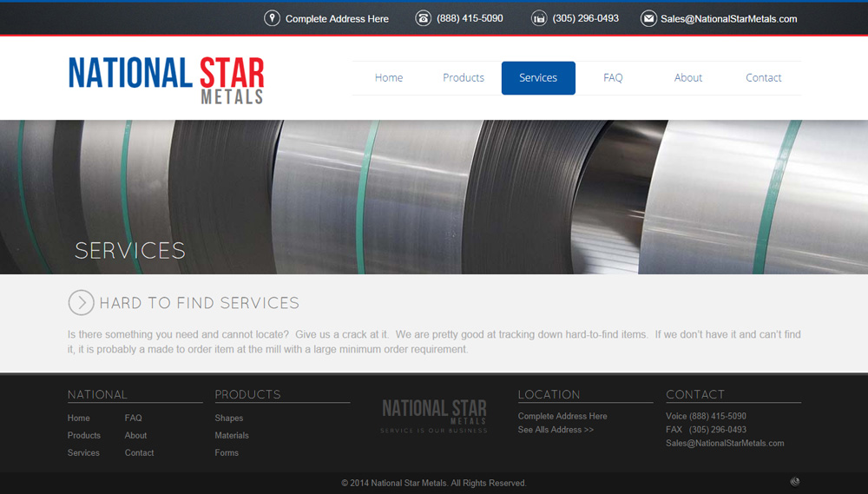Click the footer 'NATIONAL' column heading
This screenshot has width=868, height=494.
[x=97, y=394]
